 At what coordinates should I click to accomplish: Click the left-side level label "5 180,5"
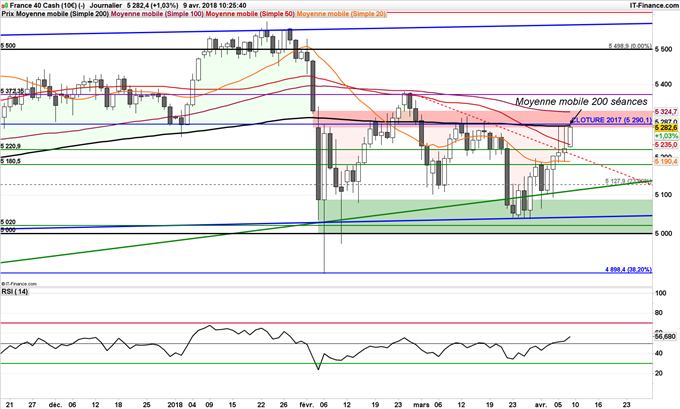point(10,161)
